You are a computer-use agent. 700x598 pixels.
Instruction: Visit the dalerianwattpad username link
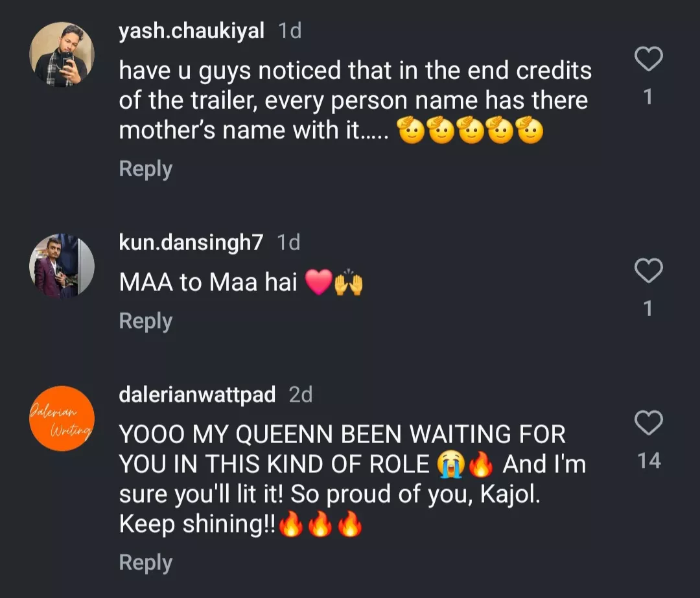point(197,395)
